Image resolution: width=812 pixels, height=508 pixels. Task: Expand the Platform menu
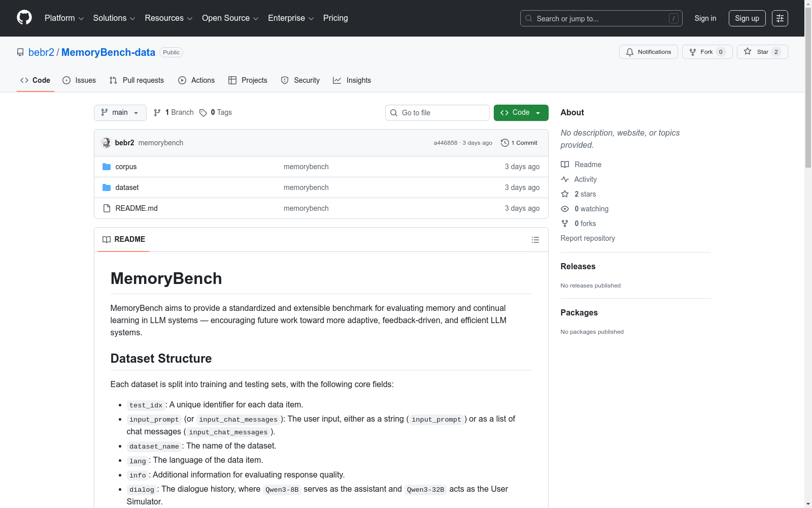coord(64,18)
